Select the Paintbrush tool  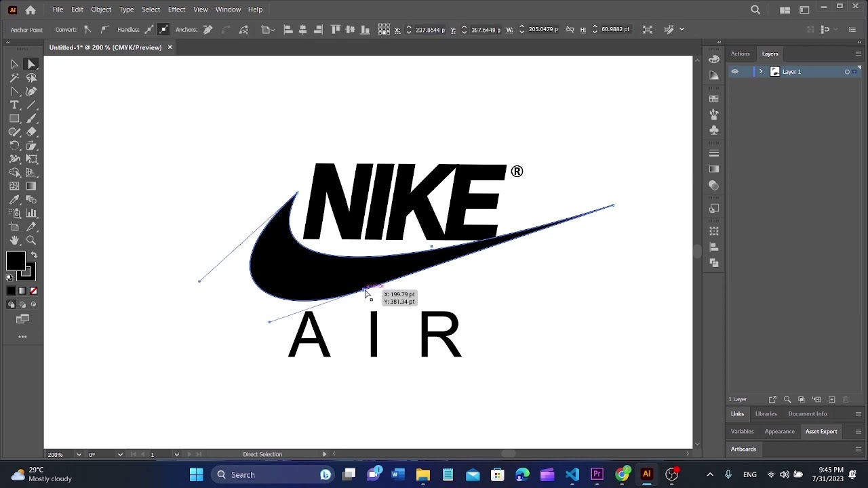click(31, 119)
